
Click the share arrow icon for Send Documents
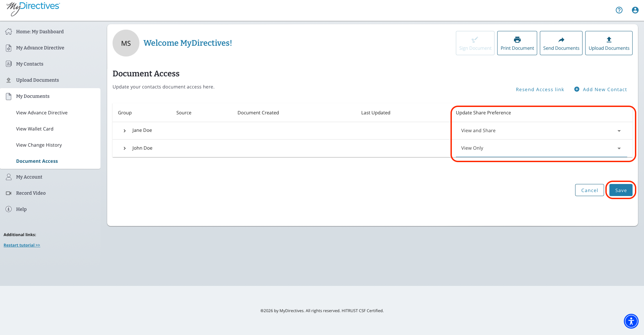click(561, 40)
